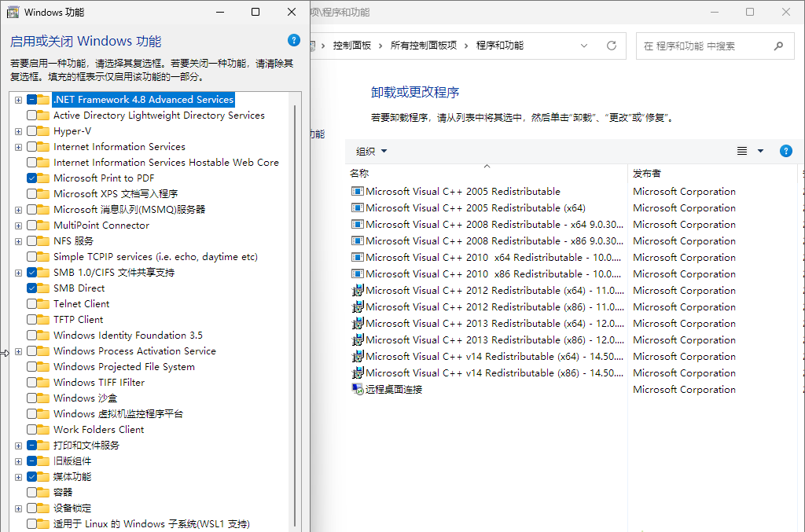The width and height of the screenshot is (805, 532).
Task: Click the folder icon beside Work Folders Client
Action: [x=43, y=429]
